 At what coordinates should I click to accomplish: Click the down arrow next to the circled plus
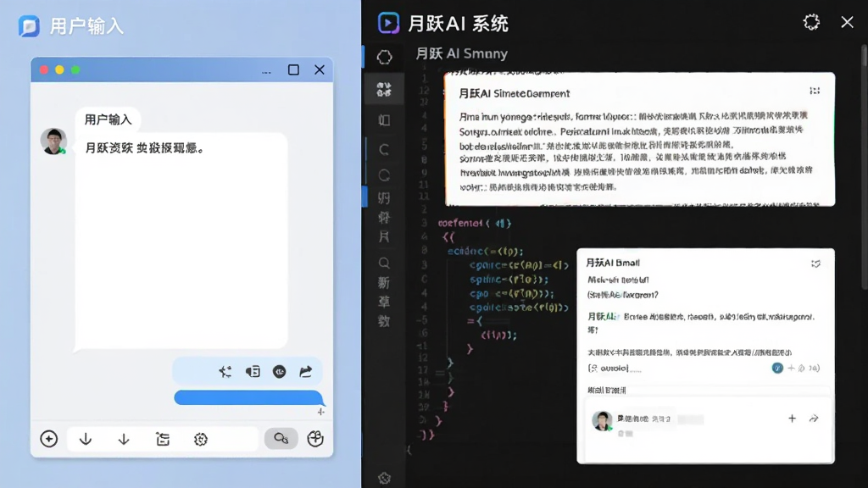tap(86, 440)
